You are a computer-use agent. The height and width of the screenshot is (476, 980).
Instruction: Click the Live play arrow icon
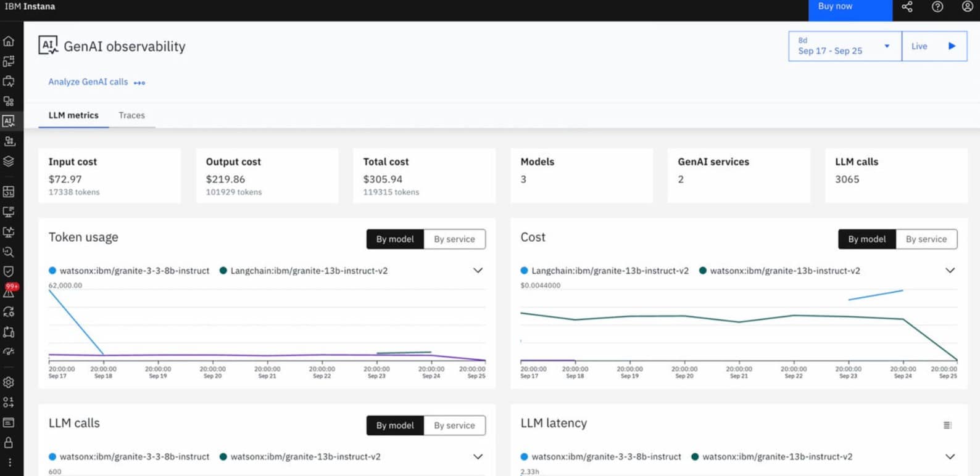[952, 46]
